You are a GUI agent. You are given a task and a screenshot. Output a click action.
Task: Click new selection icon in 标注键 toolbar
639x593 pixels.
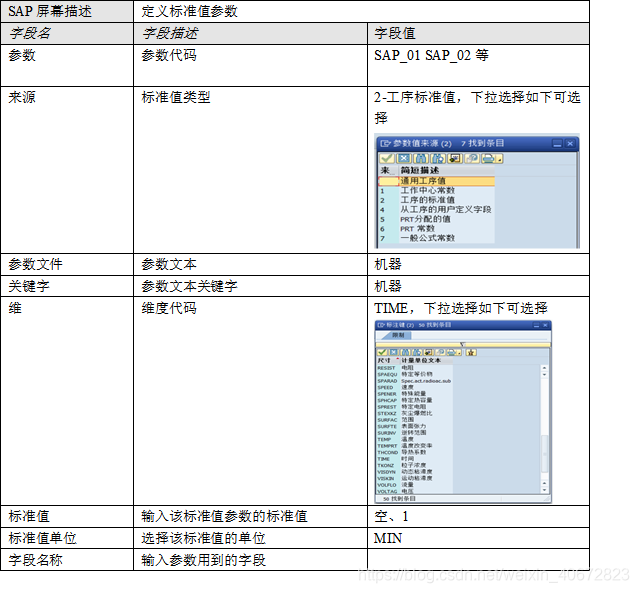coord(429,353)
